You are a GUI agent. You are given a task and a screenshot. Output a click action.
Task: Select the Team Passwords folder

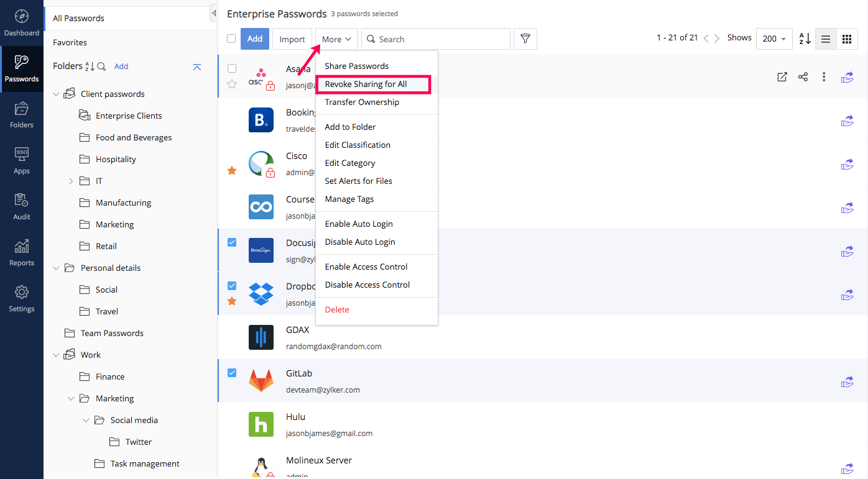tap(112, 333)
